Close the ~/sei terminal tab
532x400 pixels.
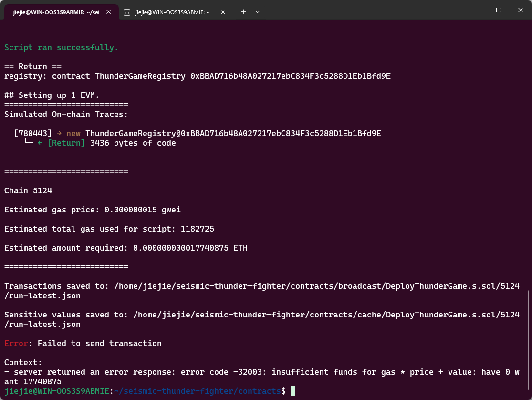click(109, 12)
